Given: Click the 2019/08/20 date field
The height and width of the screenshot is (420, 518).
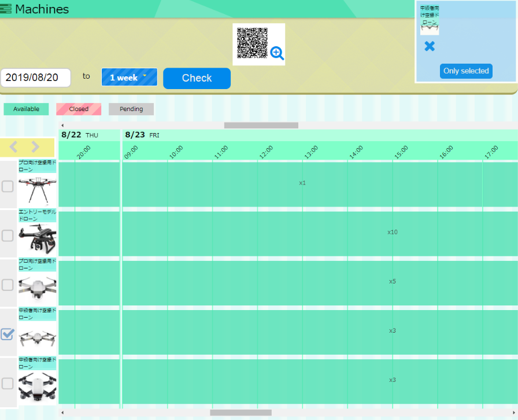Looking at the screenshot, I should point(36,78).
